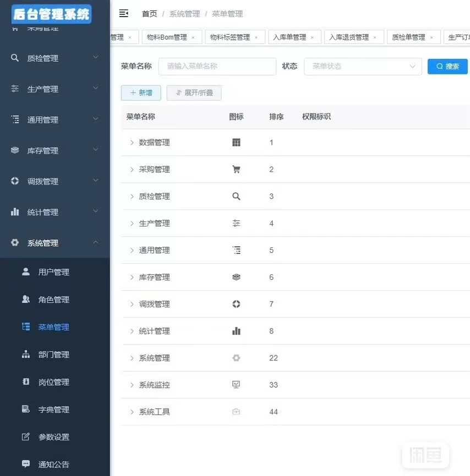Click the 系统管理 breadcrumb
The width and height of the screenshot is (470, 476).
click(185, 14)
